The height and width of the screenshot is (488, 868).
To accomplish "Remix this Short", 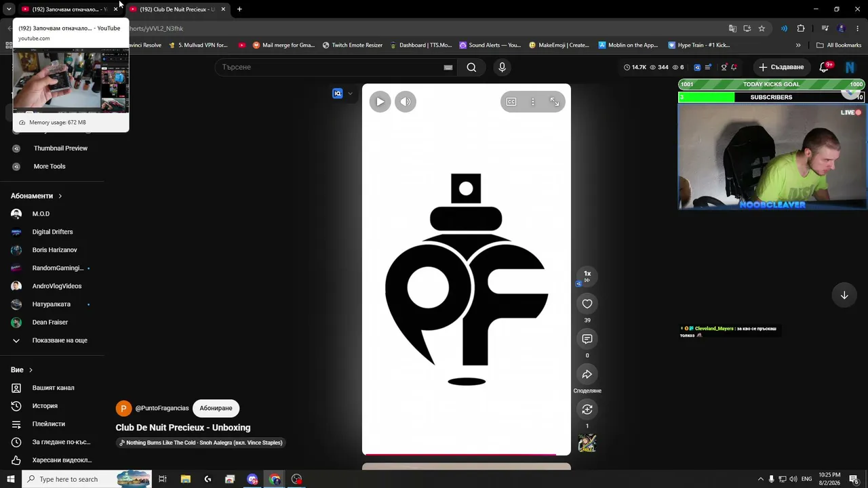I will (x=587, y=409).
